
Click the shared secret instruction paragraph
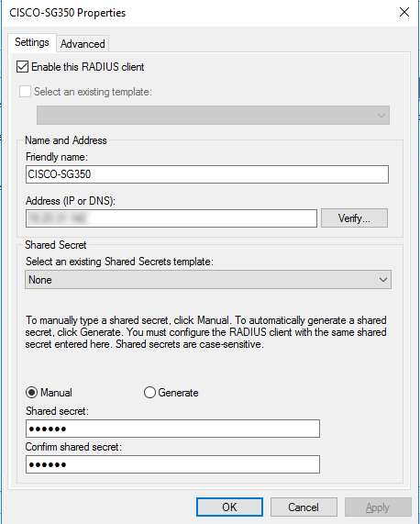pos(206,332)
